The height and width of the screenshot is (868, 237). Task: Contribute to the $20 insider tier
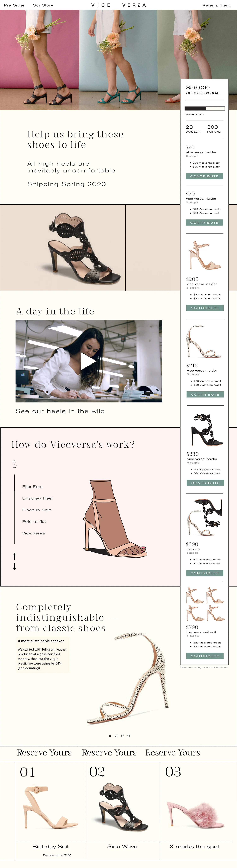[x=204, y=176]
